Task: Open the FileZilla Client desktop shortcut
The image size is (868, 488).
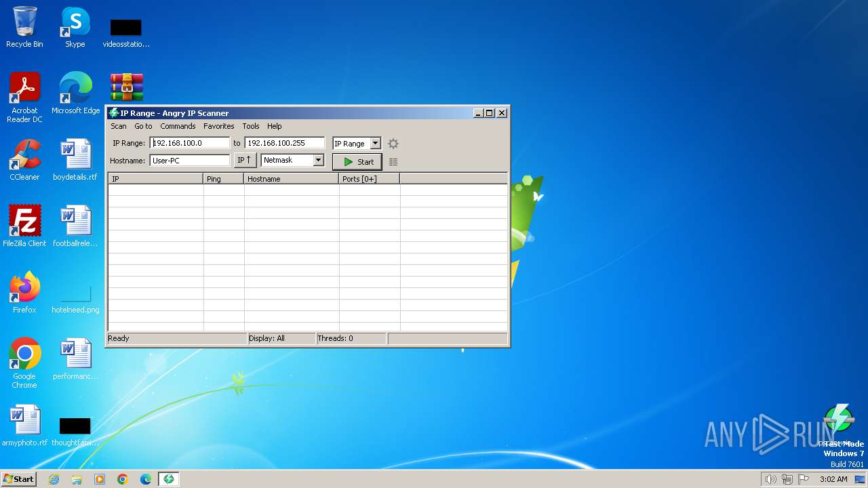Action: click(24, 226)
